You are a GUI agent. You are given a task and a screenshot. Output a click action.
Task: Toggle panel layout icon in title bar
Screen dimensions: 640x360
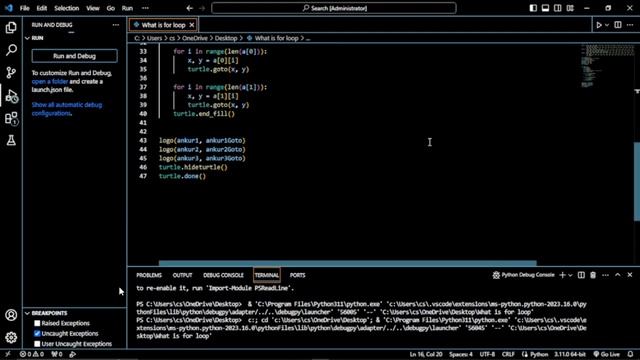coord(545,8)
